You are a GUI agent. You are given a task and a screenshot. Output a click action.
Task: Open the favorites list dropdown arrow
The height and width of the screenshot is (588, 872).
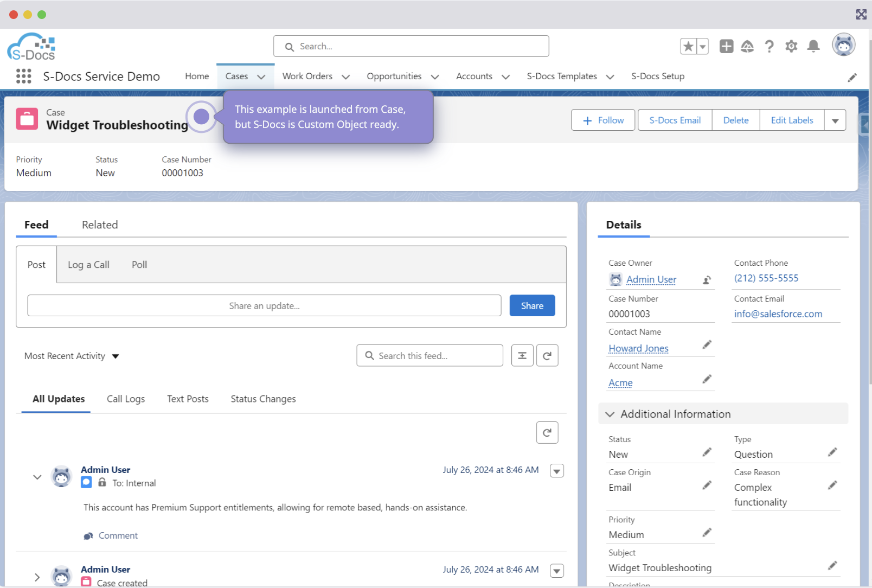tap(703, 47)
